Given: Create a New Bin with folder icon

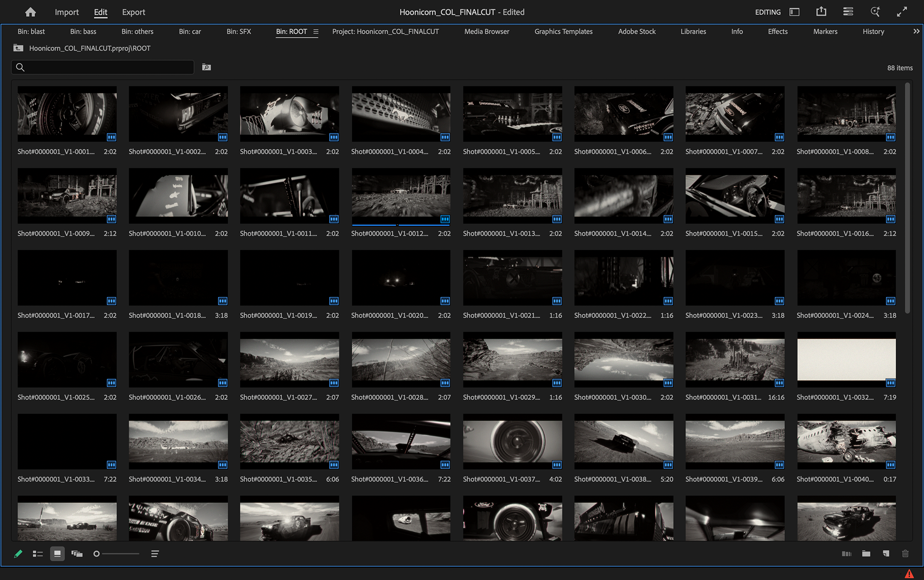Looking at the screenshot, I should pos(866,554).
